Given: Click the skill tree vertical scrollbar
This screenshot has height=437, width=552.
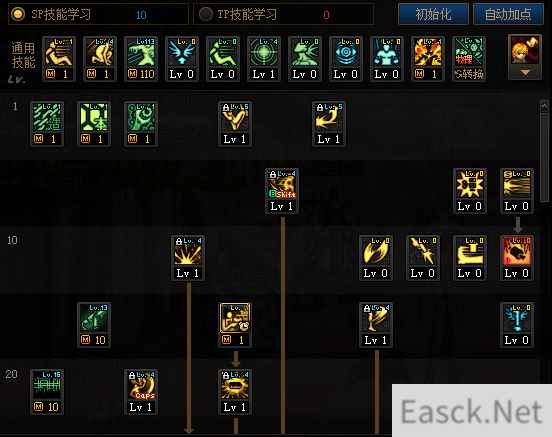Looking at the screenshot, I should point(544,151).
